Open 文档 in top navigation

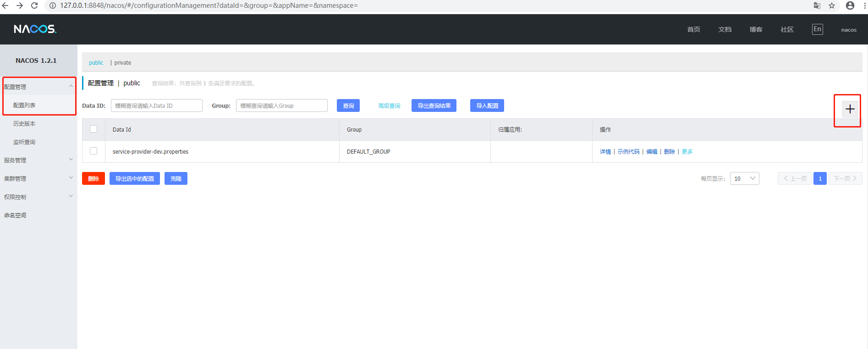725,29
